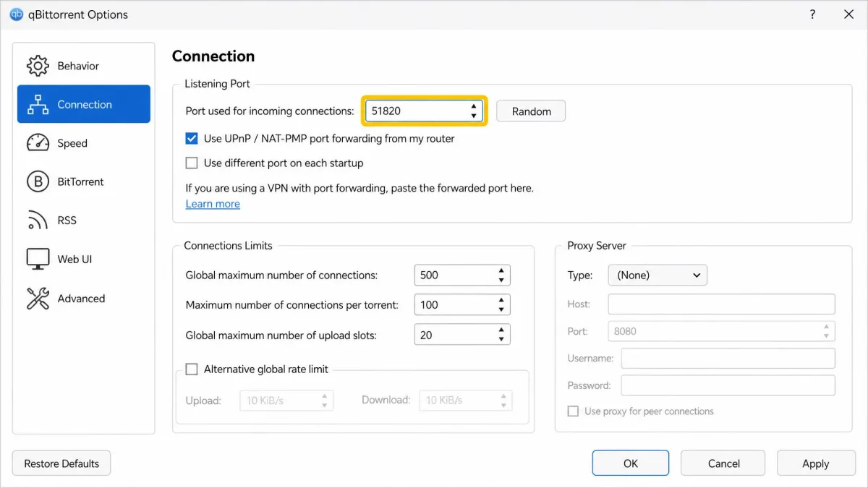Click Restore Defaults button

61,463
